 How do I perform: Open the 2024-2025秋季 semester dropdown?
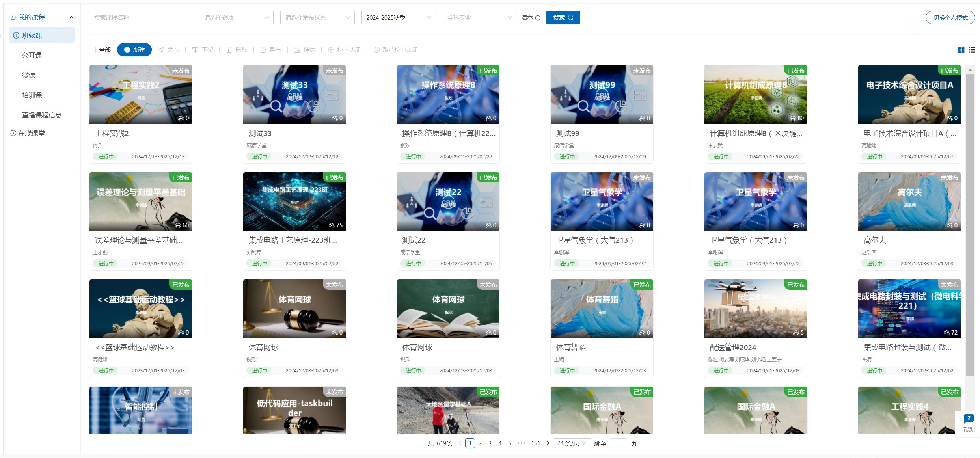tap(398, 18)
